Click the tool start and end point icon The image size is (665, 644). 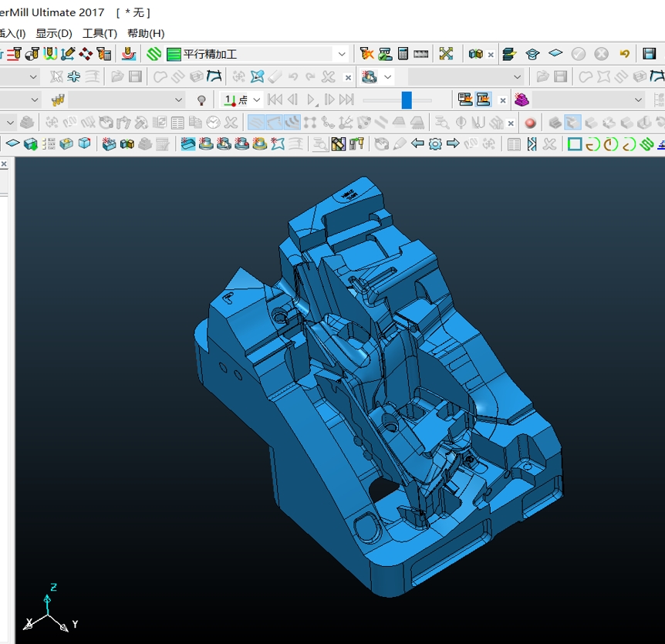pyautogui.click(x=32, y=54)
